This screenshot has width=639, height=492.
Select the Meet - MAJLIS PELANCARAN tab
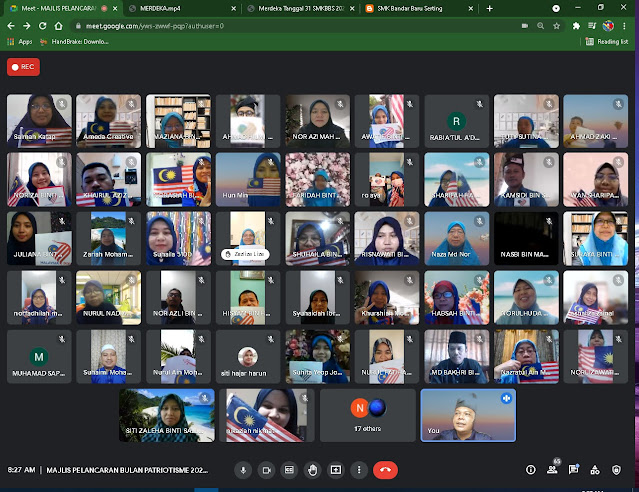[x=61, y=8]
